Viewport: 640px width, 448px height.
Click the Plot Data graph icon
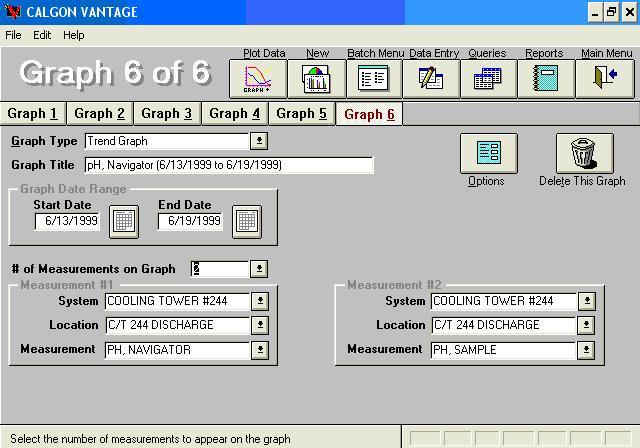pos(258,79)
